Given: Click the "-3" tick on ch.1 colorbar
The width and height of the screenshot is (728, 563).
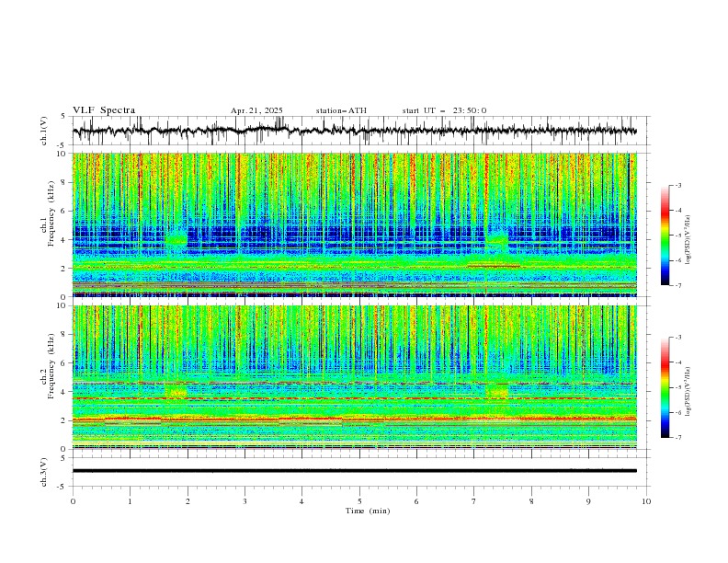Looking at the screenshot, I should 677,185.
